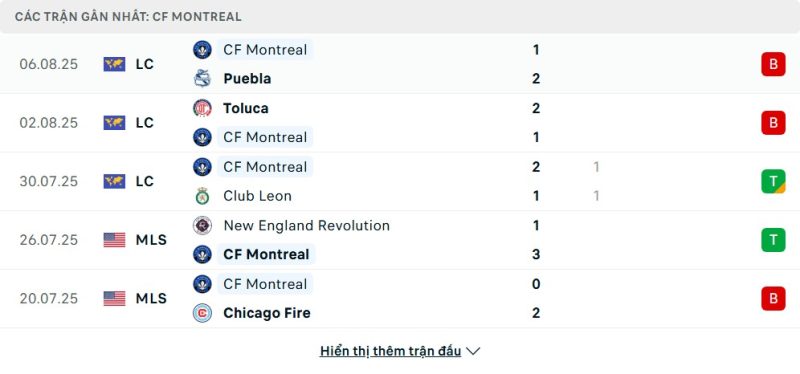Image resolution: width=800 pixels, height=374 pixels.
Task: Select the LC league label on 30.07.25 row
Action: (145, 181)
